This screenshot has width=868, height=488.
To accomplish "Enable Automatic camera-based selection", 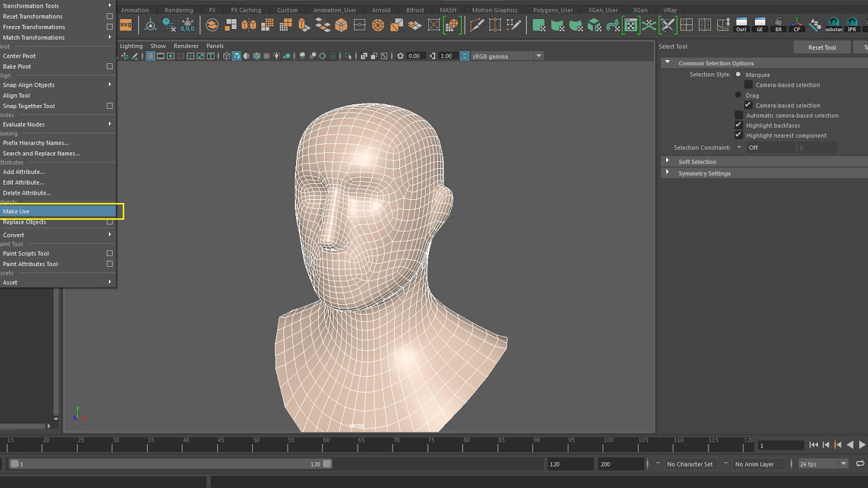I will pos(738,115).
